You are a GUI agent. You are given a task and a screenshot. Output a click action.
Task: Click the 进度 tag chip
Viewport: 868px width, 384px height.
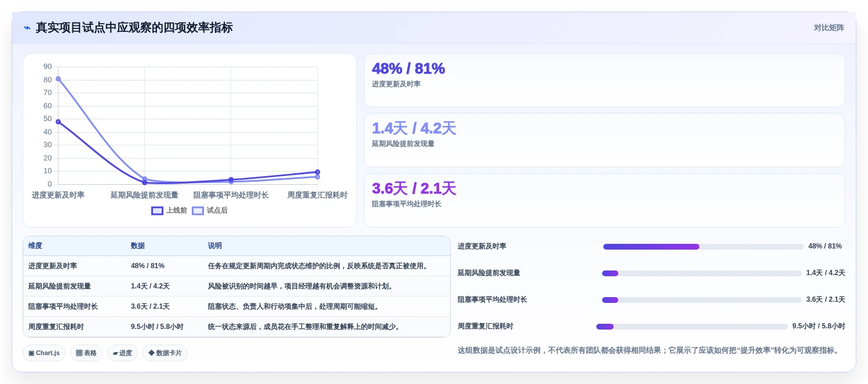122,353
